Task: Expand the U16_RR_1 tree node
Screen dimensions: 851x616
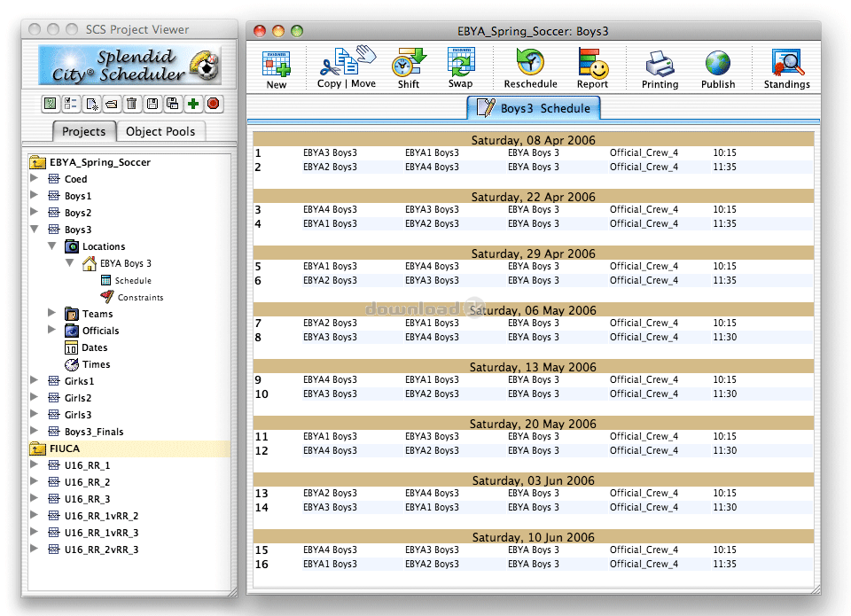Action: click(x=34, y=464)
